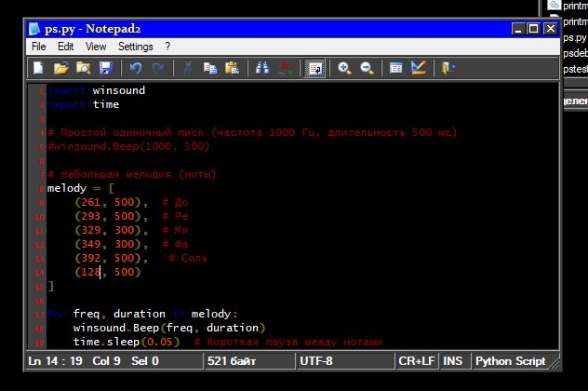
Task: Open the syntax scheme selection icon
Action: 396,68
